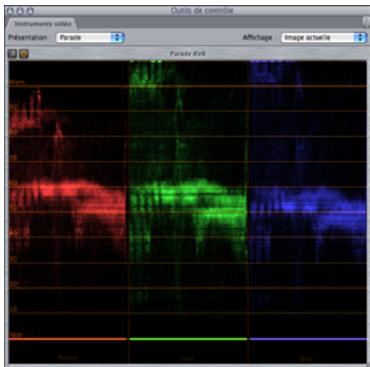Switch to the Instruments vidéo tab
This screenshot has width=370, height=367.
(x=42, y=24)
